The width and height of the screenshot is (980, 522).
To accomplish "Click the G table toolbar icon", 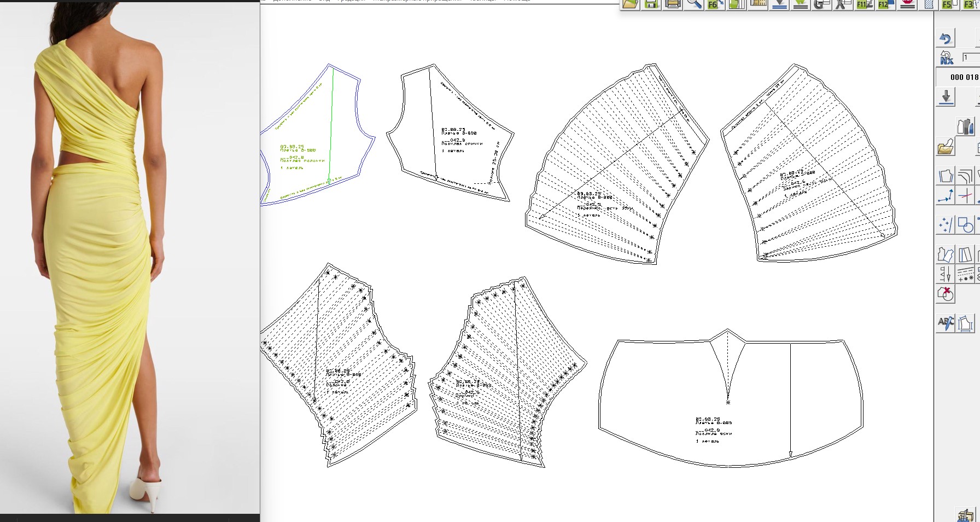I will pyautogui.click(x=821, y=4).
